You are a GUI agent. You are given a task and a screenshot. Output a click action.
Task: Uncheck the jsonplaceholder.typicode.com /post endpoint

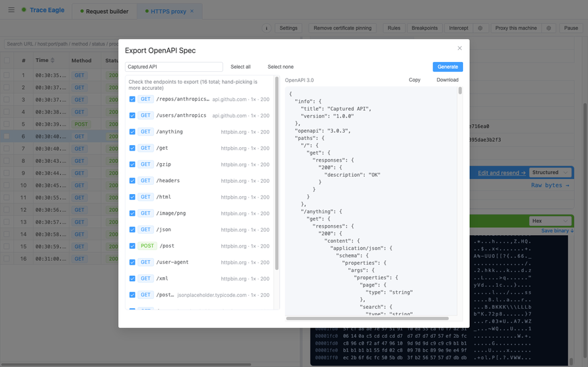pos(132,295)
